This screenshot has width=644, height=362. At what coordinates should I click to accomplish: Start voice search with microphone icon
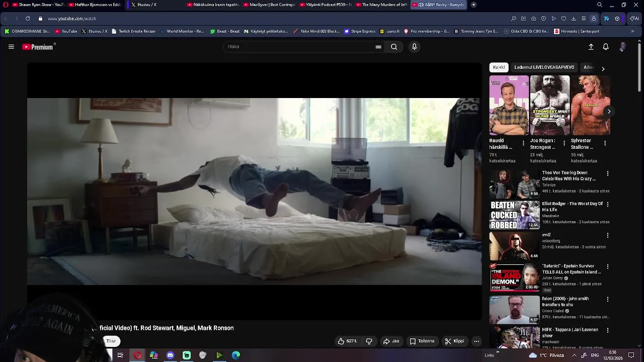point(414,47)
